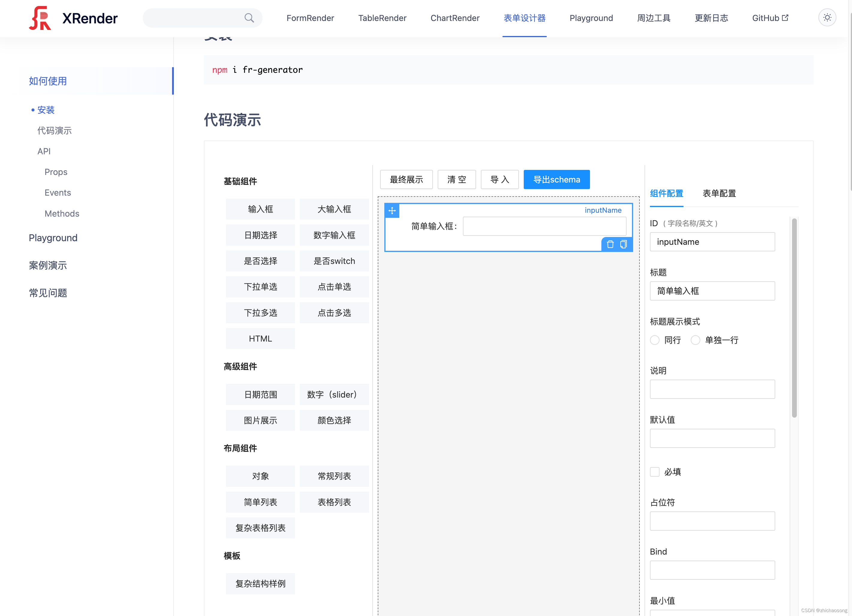852x616 pixels.
Task: Switch to the 组件配置 tab
Action: pos(666,193)
